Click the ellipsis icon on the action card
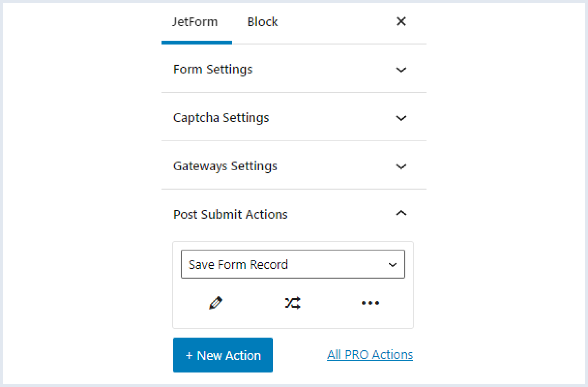This screenshot has height=387, width=588. (370, 303)
